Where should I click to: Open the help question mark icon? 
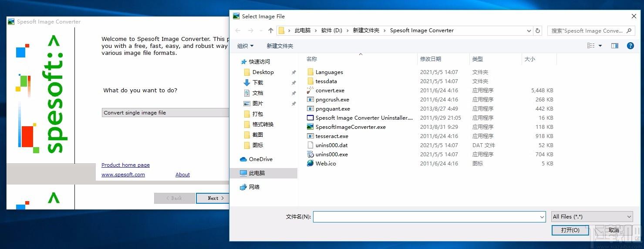(630, 46)
